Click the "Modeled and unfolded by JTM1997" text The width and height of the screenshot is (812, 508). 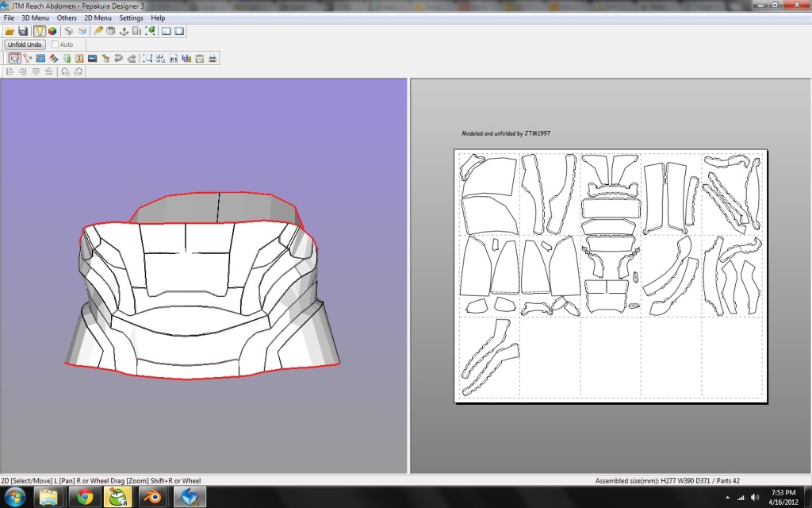coord(506,133)
